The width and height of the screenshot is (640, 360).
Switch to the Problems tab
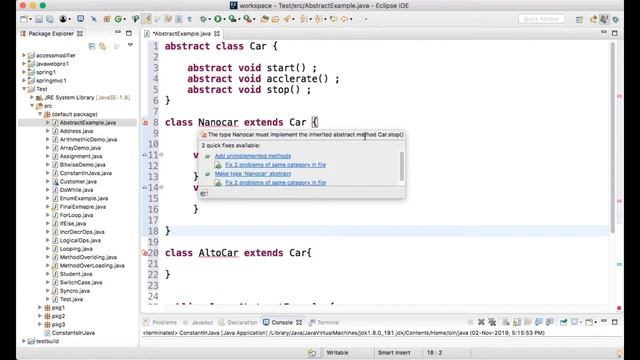160,322
